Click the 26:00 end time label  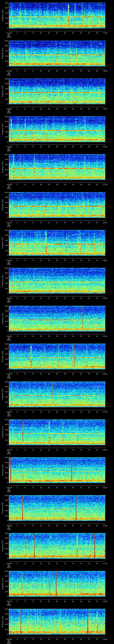pos(105,374)
